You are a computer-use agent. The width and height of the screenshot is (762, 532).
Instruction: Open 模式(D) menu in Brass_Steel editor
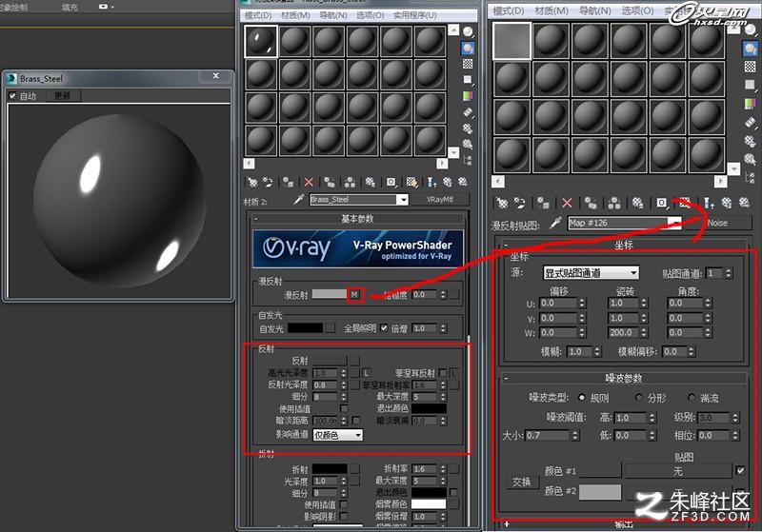click(258, 15)
